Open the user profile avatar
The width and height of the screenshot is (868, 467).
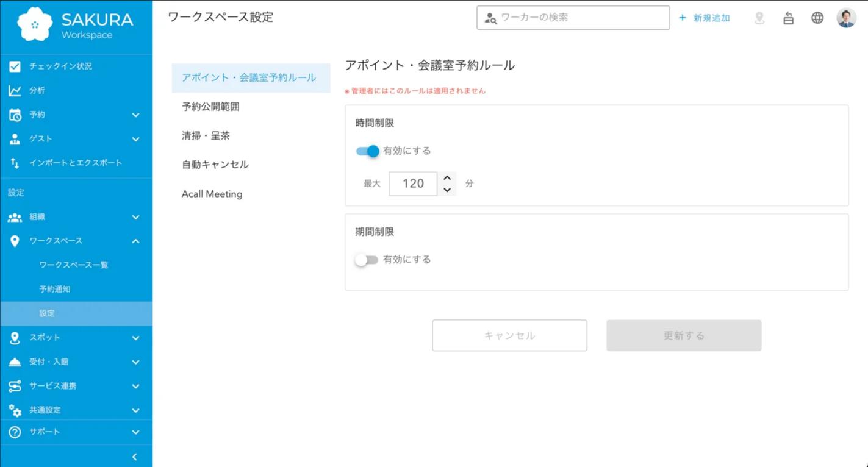846,18
